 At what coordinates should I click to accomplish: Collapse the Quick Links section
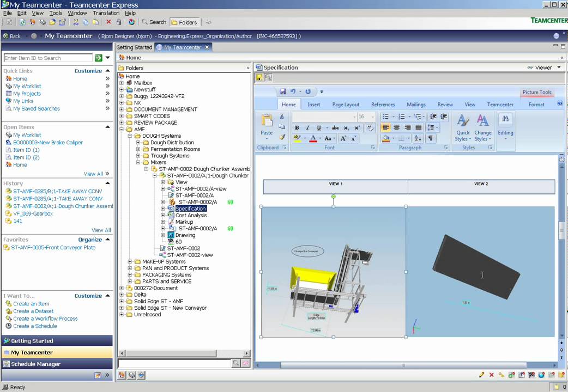(107, 71)
